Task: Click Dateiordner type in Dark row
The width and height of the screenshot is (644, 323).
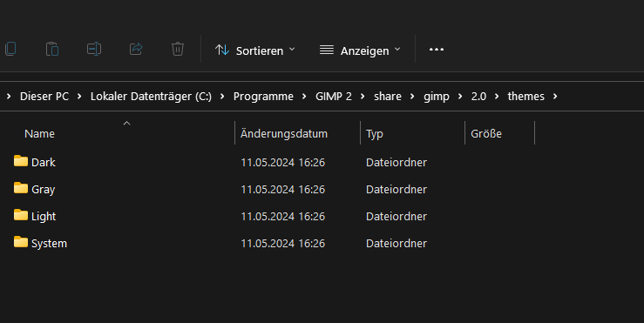Action: [397, 163]
